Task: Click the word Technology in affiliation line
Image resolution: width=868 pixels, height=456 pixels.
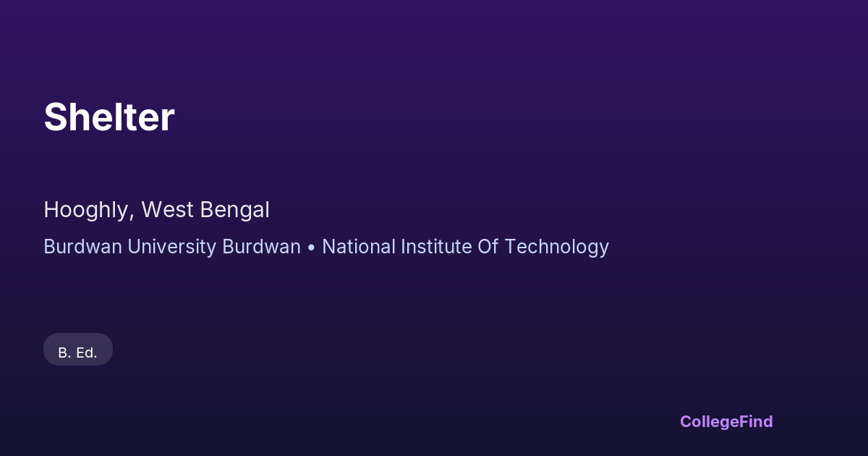Action: click(x=556, y=247)
